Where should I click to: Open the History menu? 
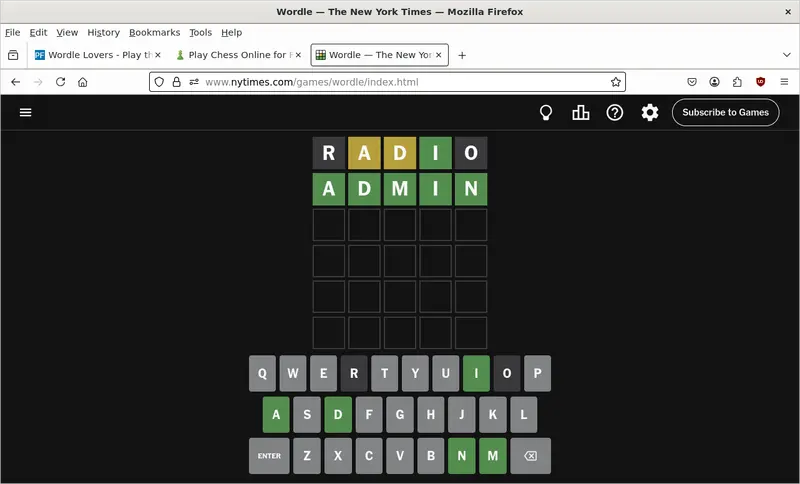[x=104, y=33]
